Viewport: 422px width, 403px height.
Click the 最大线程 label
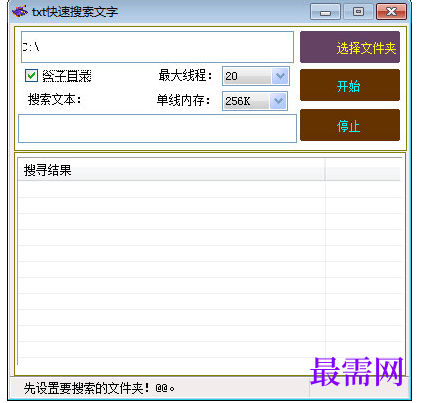pyautogui.click(x=185, y=75)
